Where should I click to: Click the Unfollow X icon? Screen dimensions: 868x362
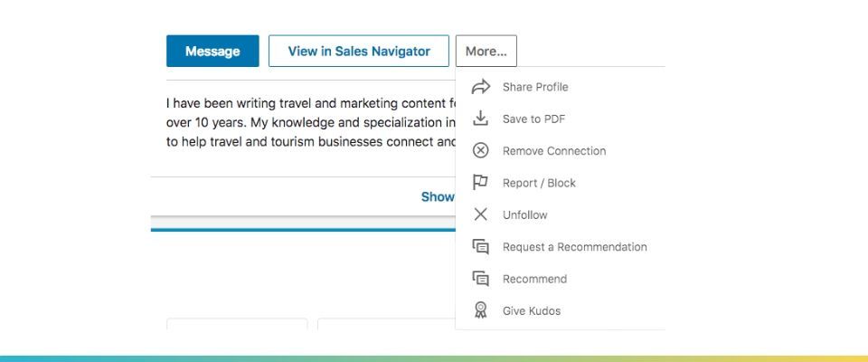480,214
